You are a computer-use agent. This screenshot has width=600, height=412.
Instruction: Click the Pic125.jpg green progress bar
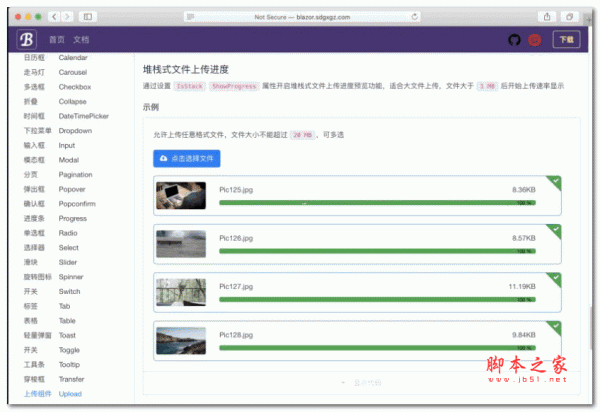377,203
